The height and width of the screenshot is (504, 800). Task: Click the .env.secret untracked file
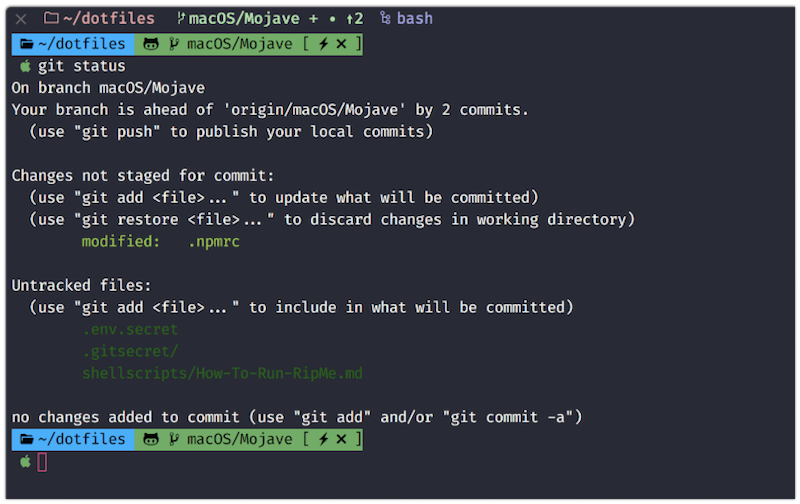point(130,330)
